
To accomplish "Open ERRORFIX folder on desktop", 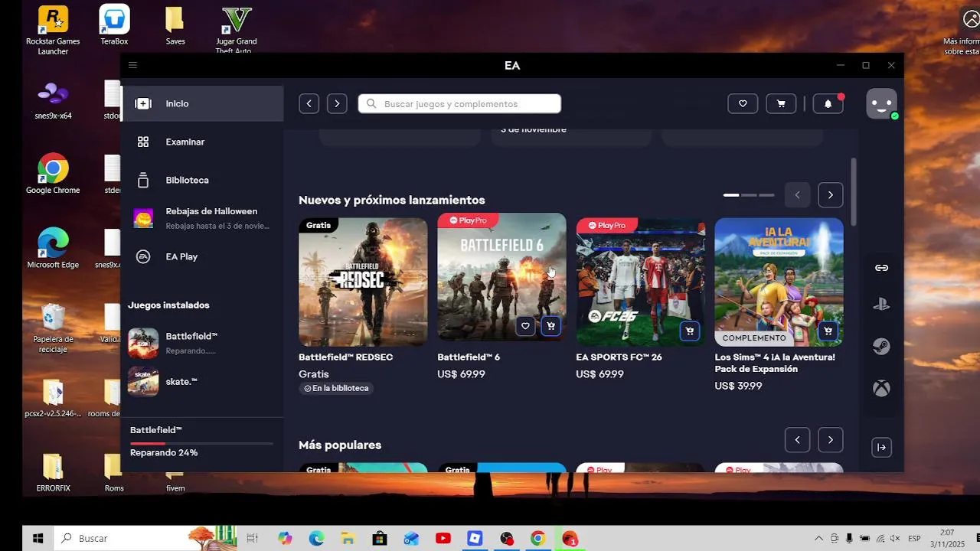I will [53, 472].
